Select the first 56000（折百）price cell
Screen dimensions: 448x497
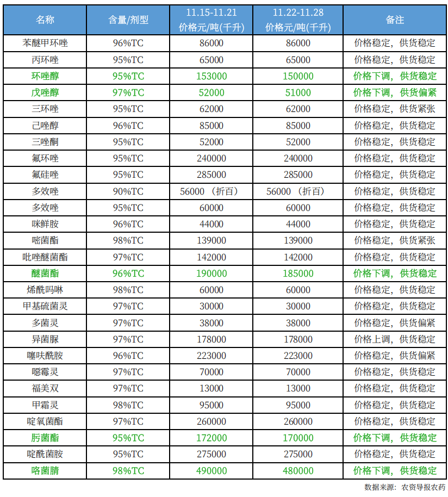211,191
